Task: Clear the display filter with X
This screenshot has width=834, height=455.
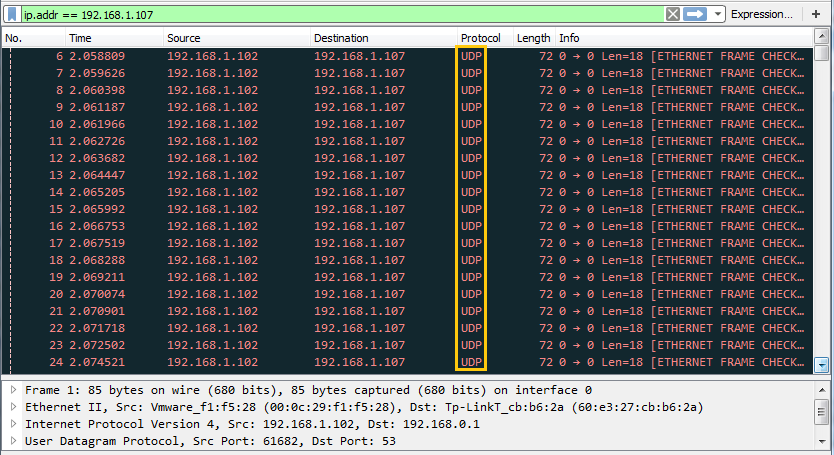Action: (x=673, y=14)
